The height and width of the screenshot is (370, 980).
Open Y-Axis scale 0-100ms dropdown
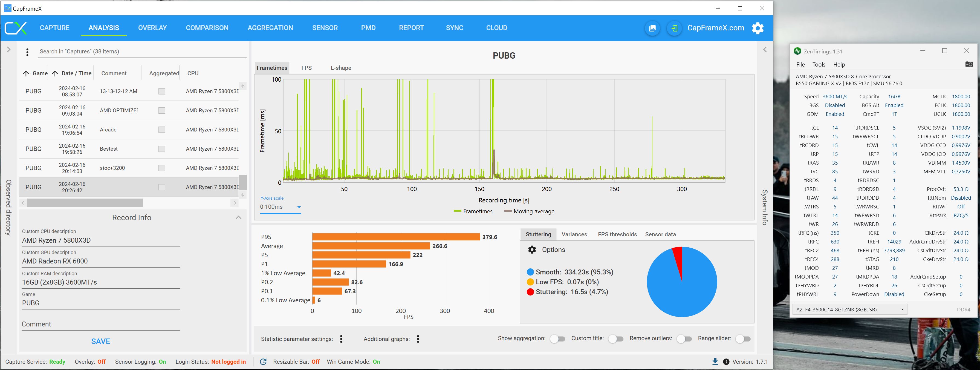(x=281, y=207)
